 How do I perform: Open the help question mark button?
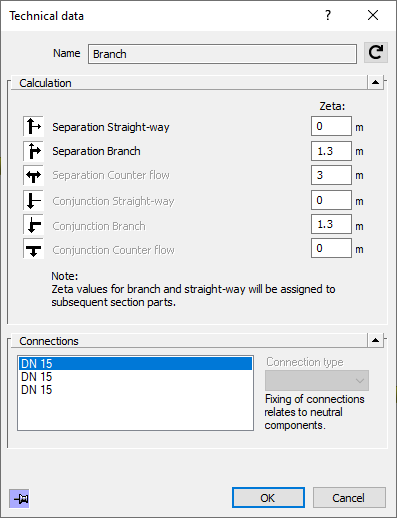click(328, 15)
